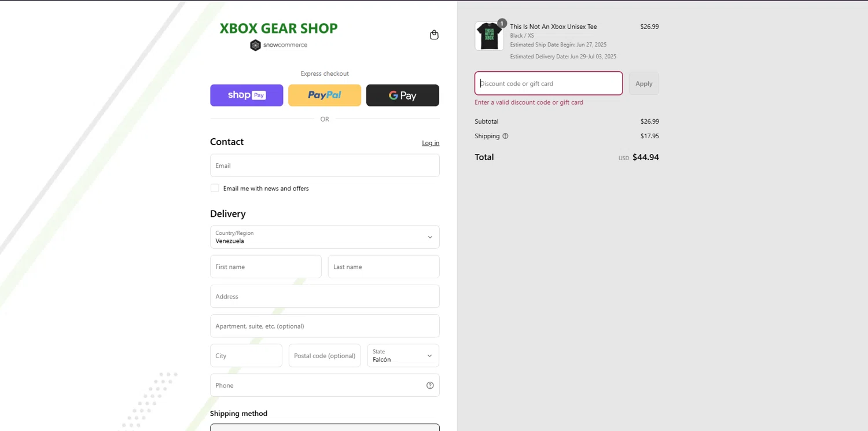
Task: Click the 'Express checkout' label
Action: coord(325,73)
